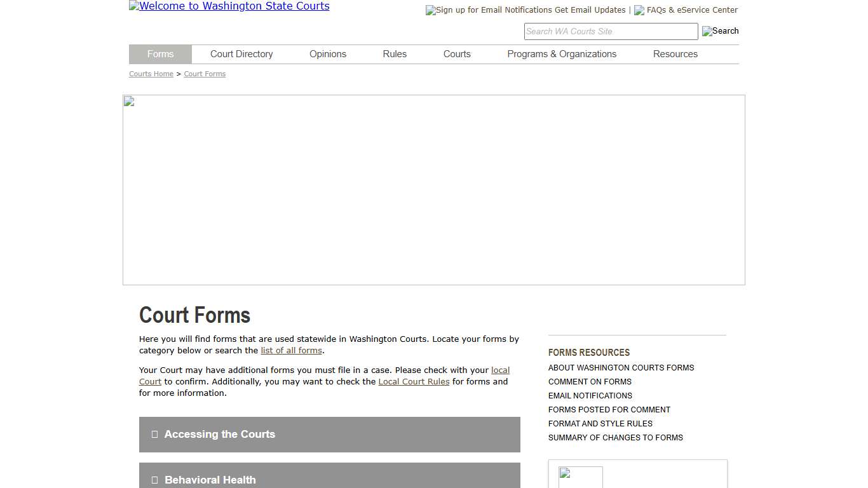This screenshot has height=488, width=868.
Task: Open the Courts Home breadcrumb link
Action: pyautogui.click(x=151, y=74)
